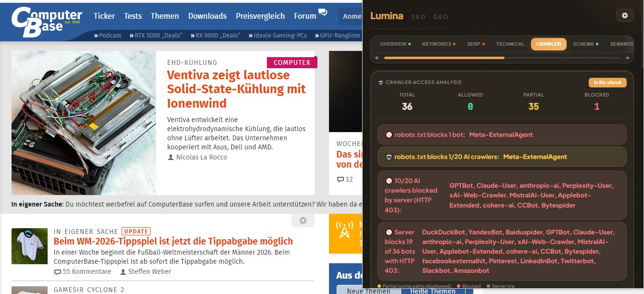Open the Ideale Gaming-PCs link
The height and width of the screenshot is (294, 644).
(278, 35)
